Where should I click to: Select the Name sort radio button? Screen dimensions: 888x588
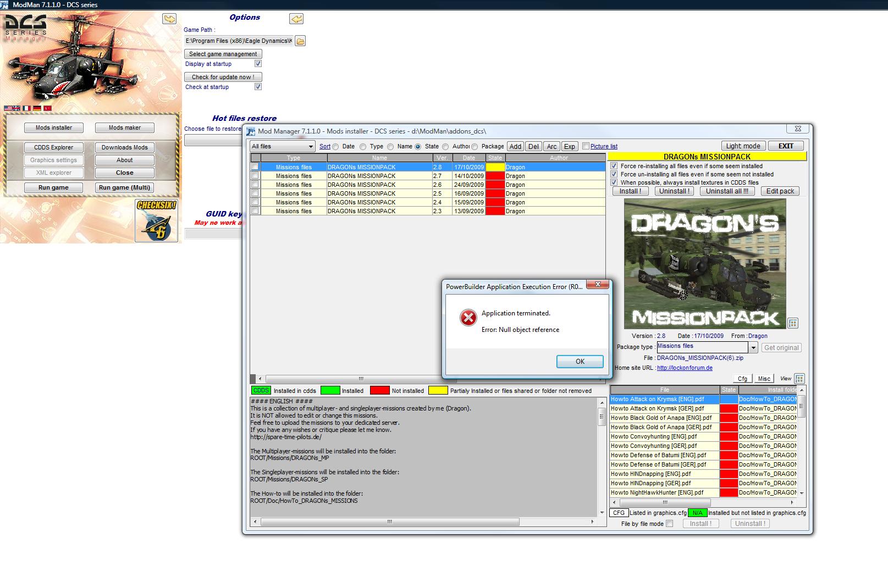[x=390, y=147]
